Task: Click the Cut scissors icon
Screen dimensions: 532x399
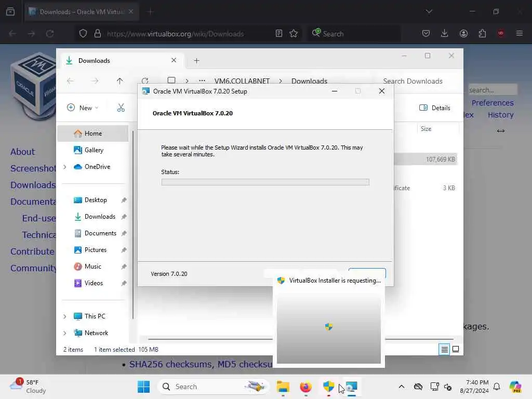Action: click(121, 108)
